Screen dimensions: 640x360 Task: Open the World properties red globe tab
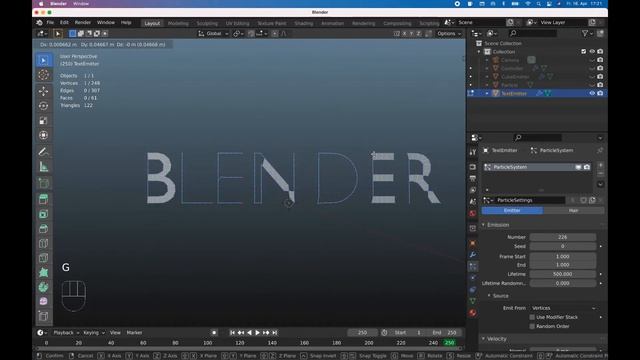tap(473, 213)
